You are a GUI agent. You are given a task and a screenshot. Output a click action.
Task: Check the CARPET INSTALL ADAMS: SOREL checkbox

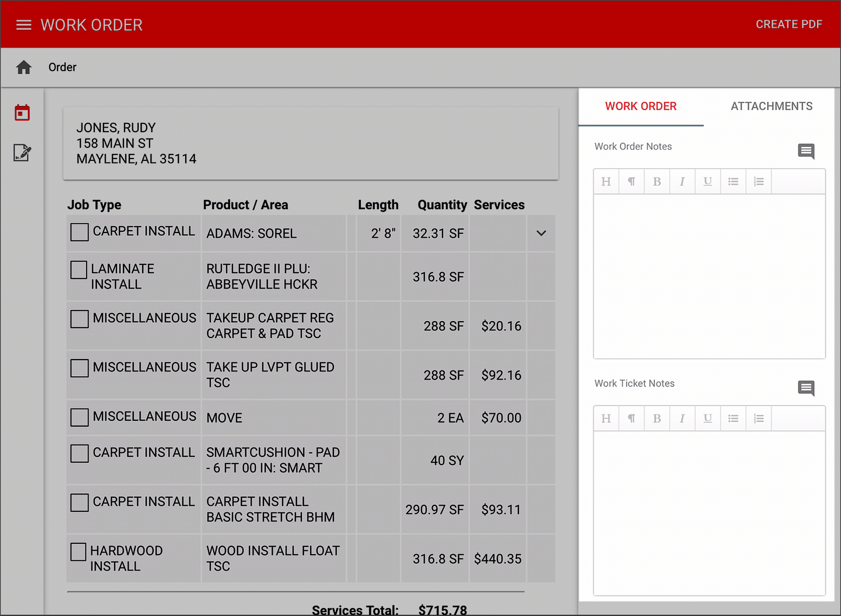pyautogui.click(x=79, y=232)
